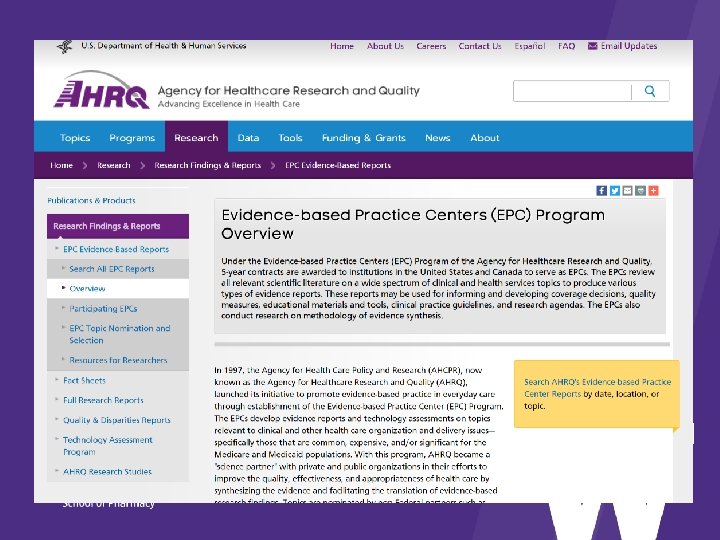Open EPC Topic Nomination and Selection
The image size is (720, 540).
pyautogui.click(x=120, y=334)
